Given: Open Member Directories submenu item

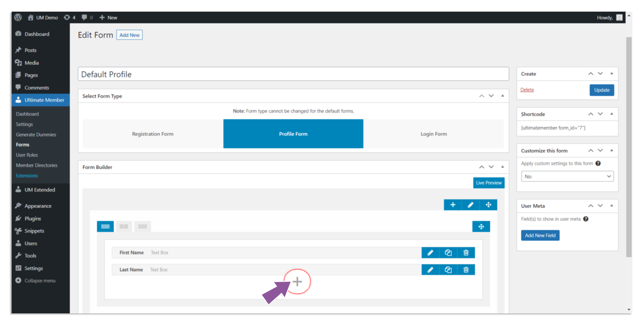Looking at the screenshot, I should click(x=37, y=165).
